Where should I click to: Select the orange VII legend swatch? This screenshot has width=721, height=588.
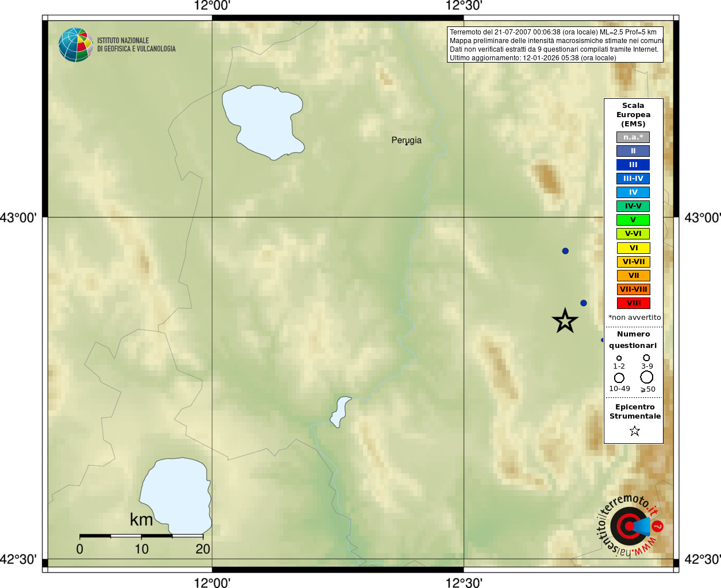634,276
